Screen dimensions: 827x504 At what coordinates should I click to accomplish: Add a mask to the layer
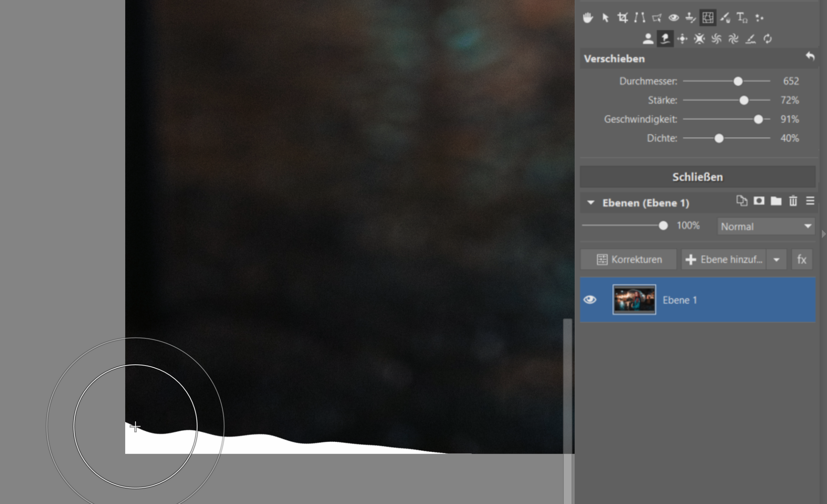(x=759, y=201)
